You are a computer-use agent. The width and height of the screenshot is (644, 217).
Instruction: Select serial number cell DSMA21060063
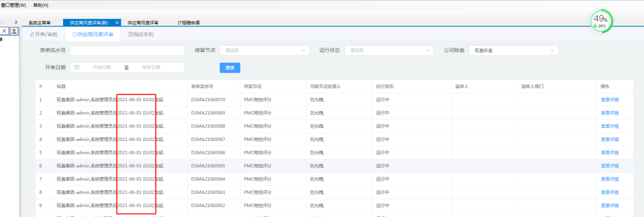tap(208, 192)
